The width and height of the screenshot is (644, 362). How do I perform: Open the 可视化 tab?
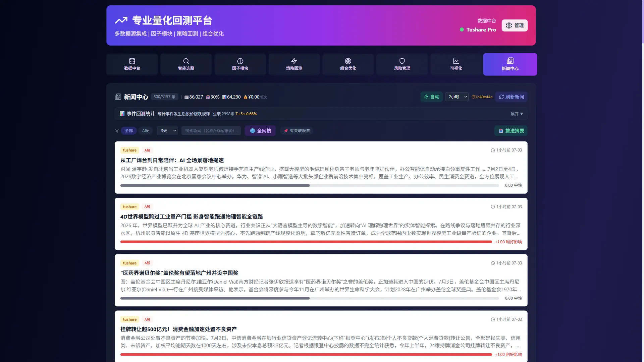coord(456,64)
